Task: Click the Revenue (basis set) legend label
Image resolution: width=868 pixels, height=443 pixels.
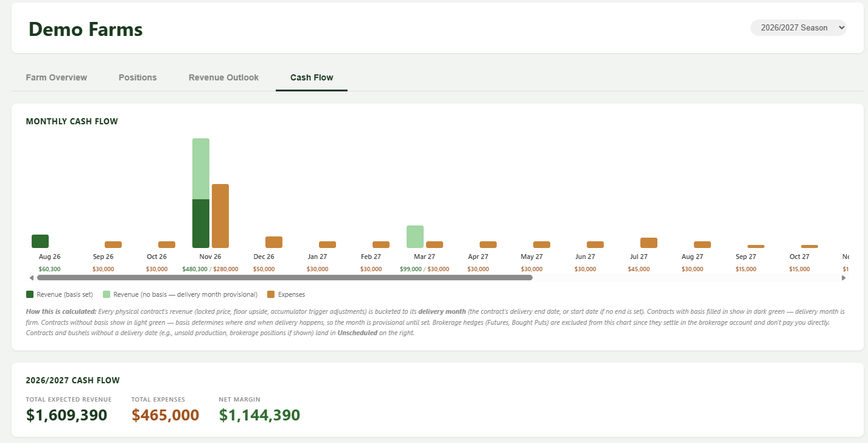Action: [x=65, y=294]
